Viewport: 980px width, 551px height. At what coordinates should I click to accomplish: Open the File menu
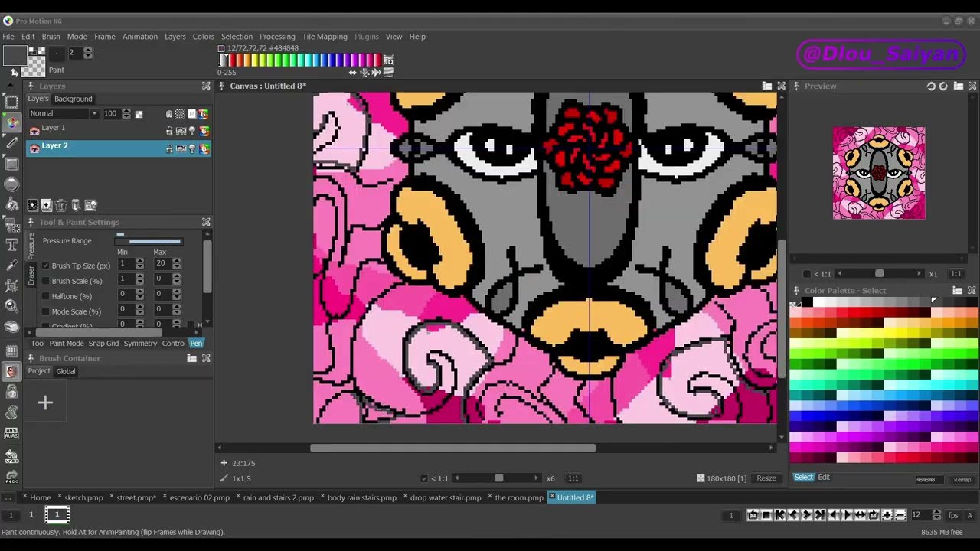pos(8,37)
